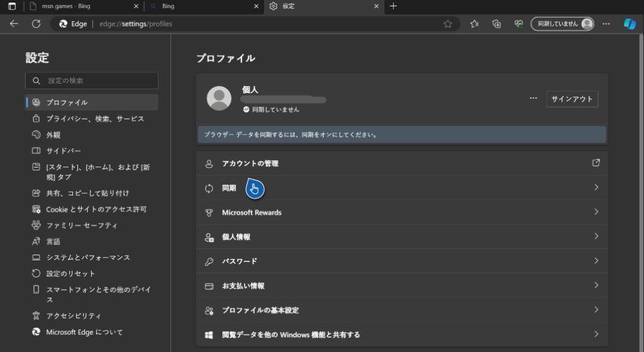
Task: Close the Bing tab
Action: pos(257,6)
